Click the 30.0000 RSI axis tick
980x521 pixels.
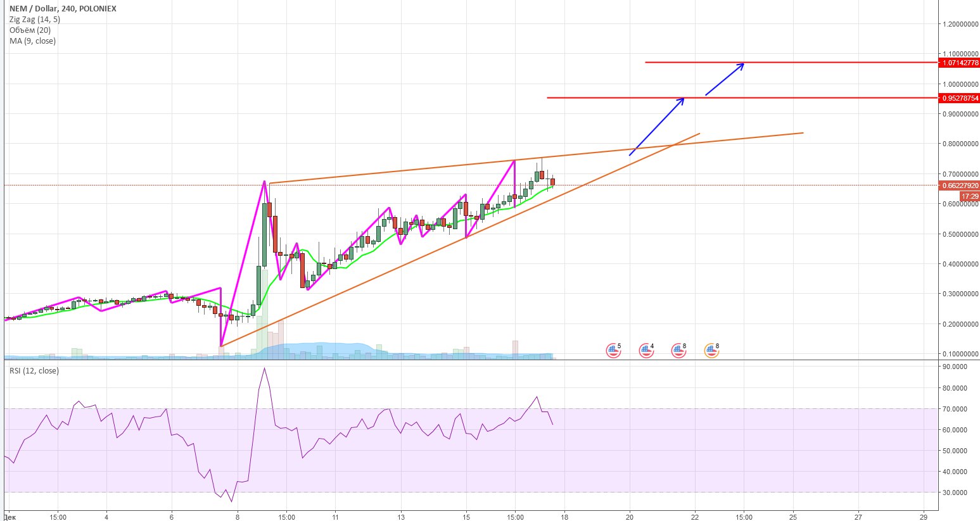pos(955,493)
